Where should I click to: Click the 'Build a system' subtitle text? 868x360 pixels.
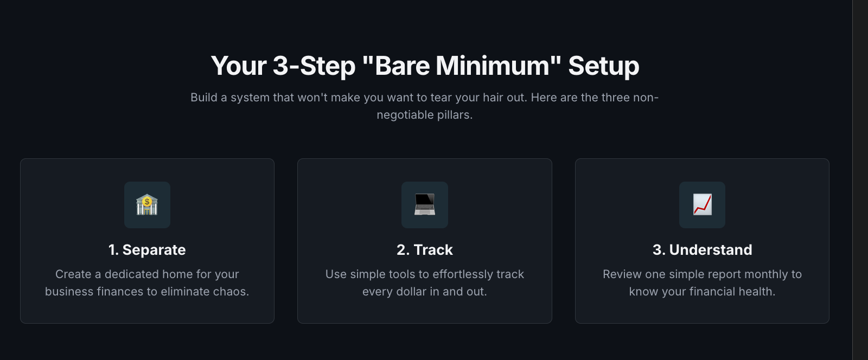(425, 106)
